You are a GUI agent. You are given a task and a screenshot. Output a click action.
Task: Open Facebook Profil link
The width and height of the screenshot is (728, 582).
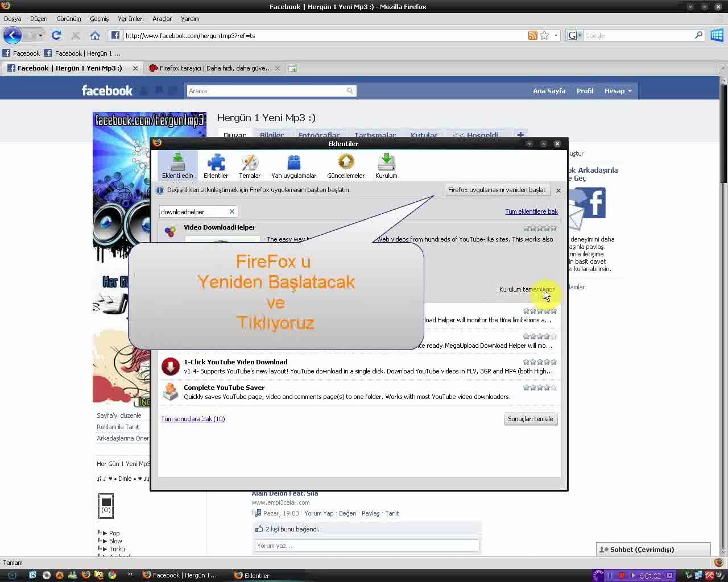click(x=585, y=91)
